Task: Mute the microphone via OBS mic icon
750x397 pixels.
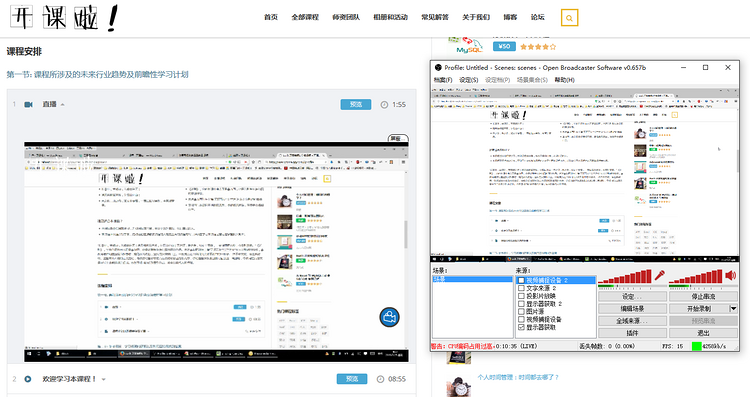Action: pyautogui.click(x=660, y=275)
